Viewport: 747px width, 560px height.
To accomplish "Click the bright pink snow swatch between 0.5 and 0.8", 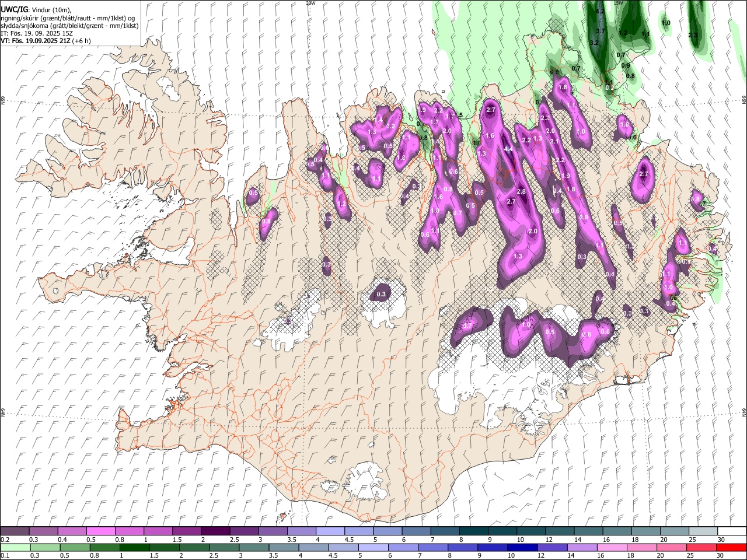I will tap(101, 531).
